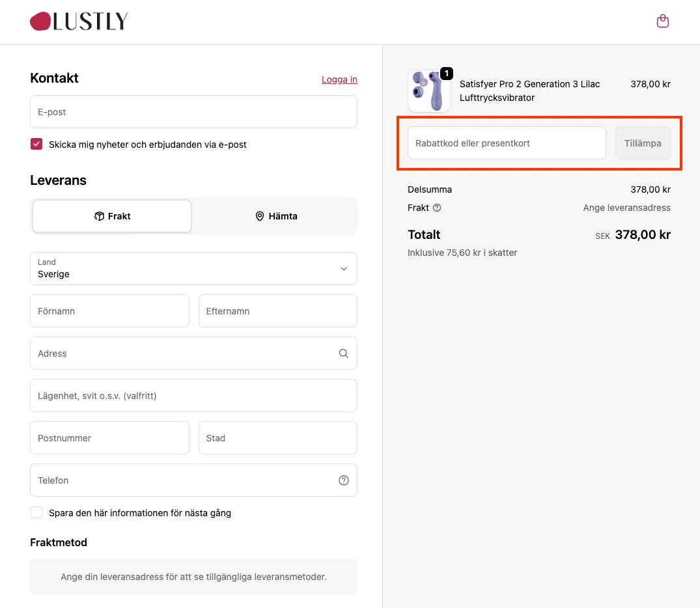
Task: Select the Frakt delivery tab
Action: click(112, 216)
